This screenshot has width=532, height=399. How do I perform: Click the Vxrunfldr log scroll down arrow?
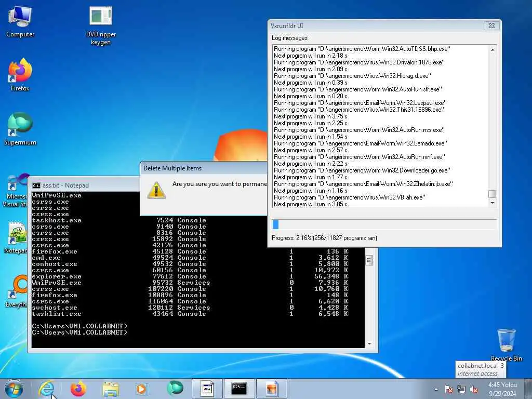493,203
